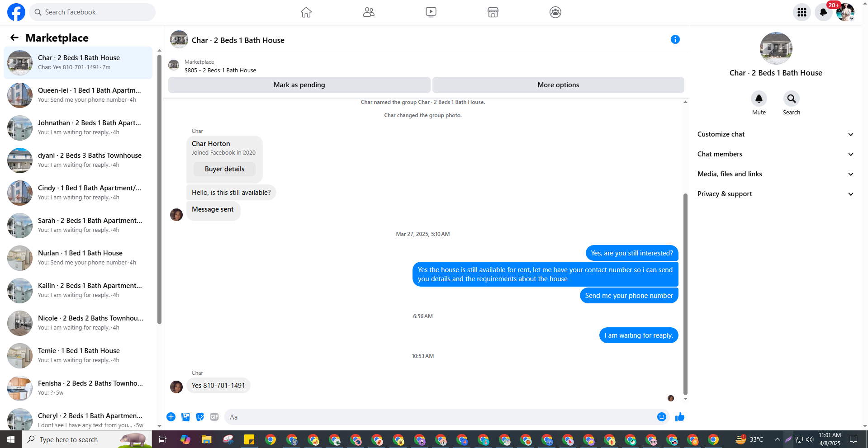Go back using Marketplace arrow
868x448 pixels.
tap(14, 38)
